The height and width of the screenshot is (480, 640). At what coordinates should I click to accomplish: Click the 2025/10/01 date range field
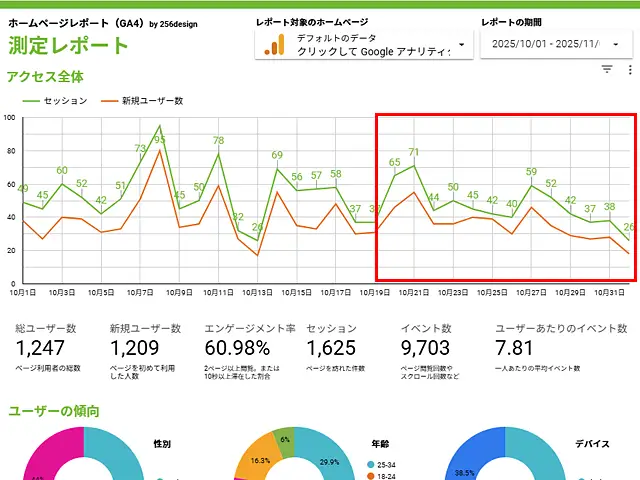click(x=548, y=44)
